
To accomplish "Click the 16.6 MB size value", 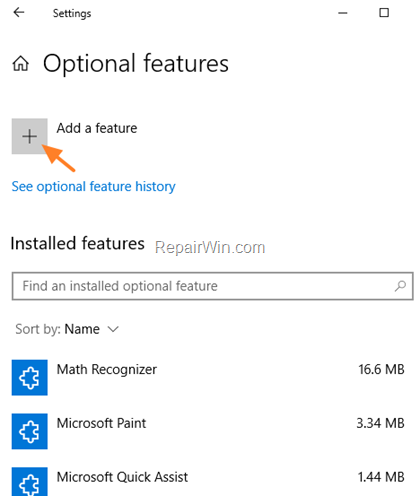I will (381, 369).
